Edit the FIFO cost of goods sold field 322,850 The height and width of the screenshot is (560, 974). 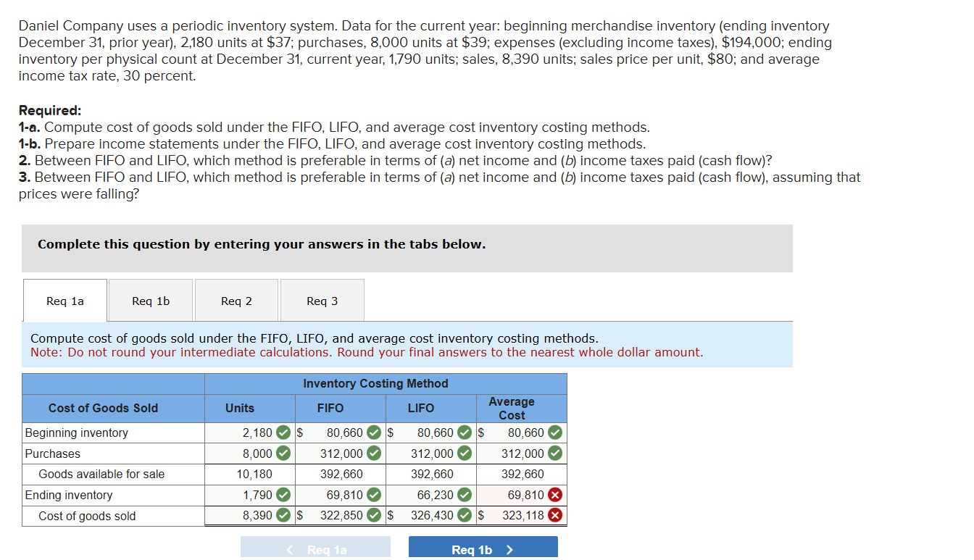click(340, 516)
